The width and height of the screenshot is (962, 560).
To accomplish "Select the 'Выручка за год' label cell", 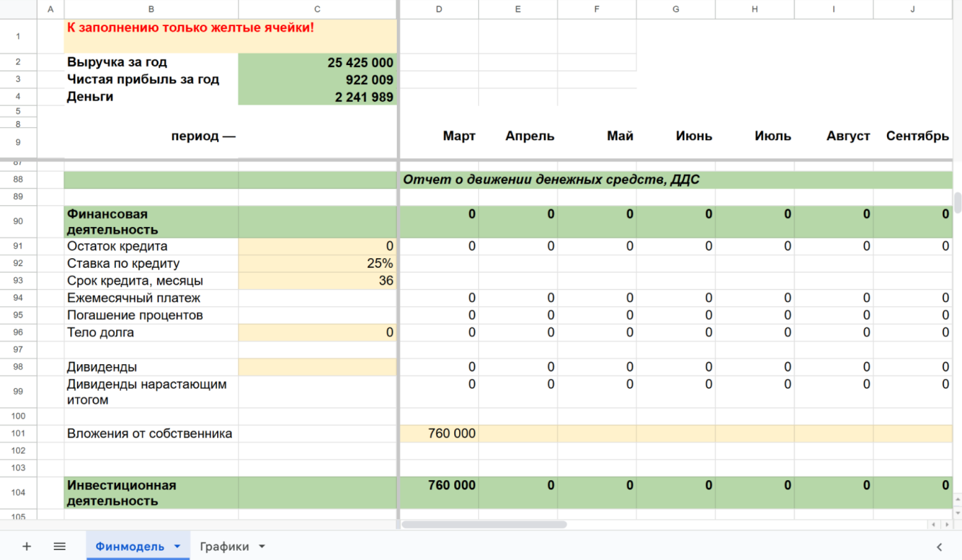I will [151, 62].
